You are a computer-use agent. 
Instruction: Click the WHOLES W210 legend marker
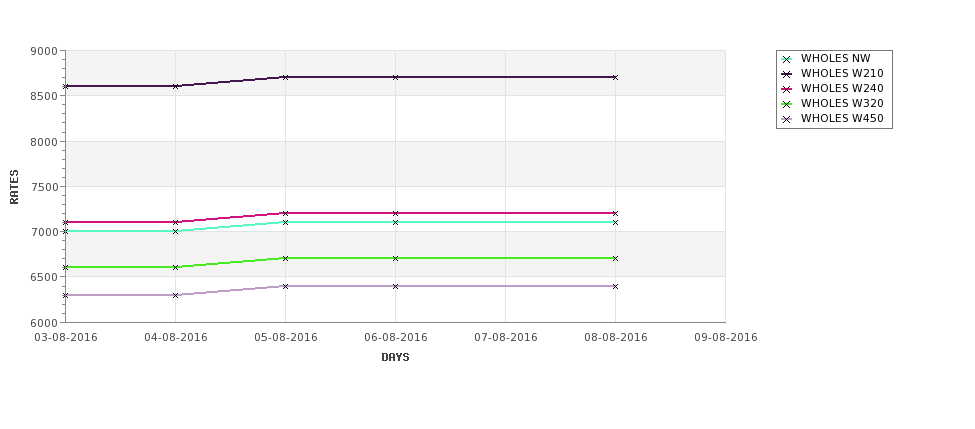(787, 75)
